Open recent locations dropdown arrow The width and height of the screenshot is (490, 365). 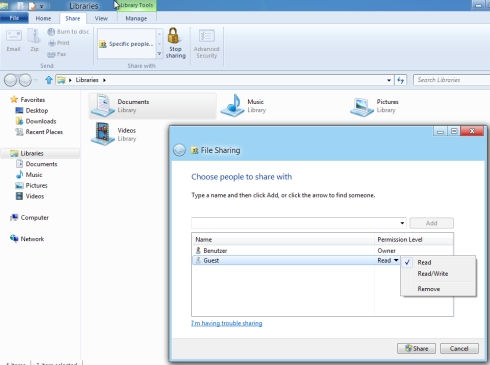pos(36,80)
